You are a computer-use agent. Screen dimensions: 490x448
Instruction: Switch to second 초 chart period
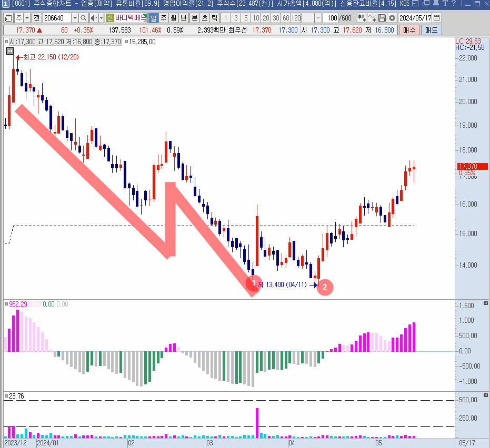205,18
